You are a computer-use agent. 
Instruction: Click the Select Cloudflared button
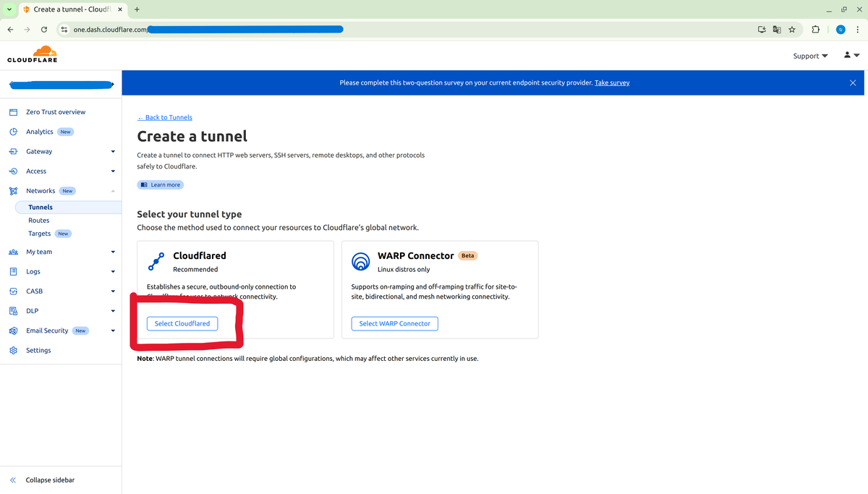[x=182, y=323]
